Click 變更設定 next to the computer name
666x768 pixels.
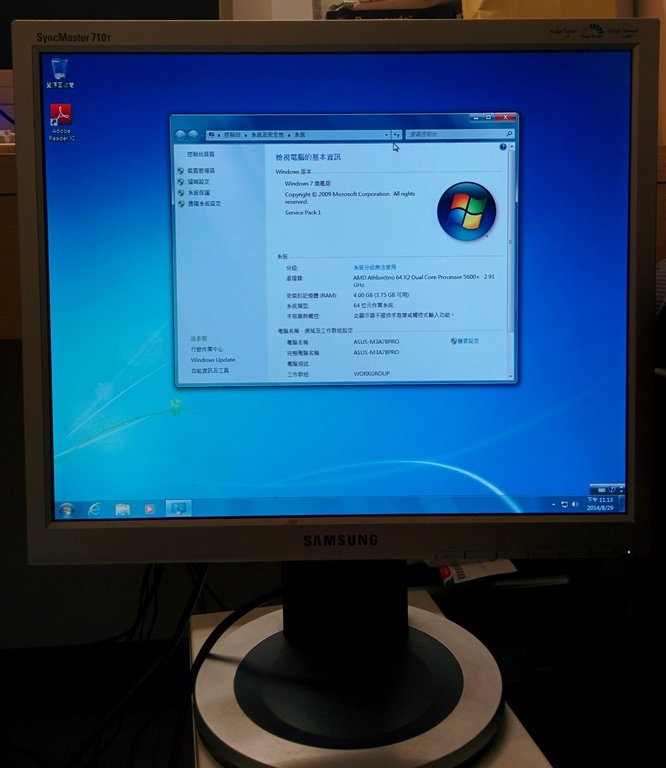click(466, 341)
